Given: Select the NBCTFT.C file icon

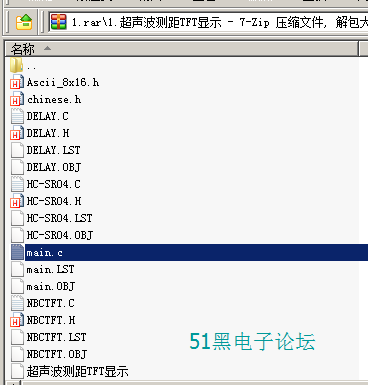Looking at the screenshot, I should (17, 303).
